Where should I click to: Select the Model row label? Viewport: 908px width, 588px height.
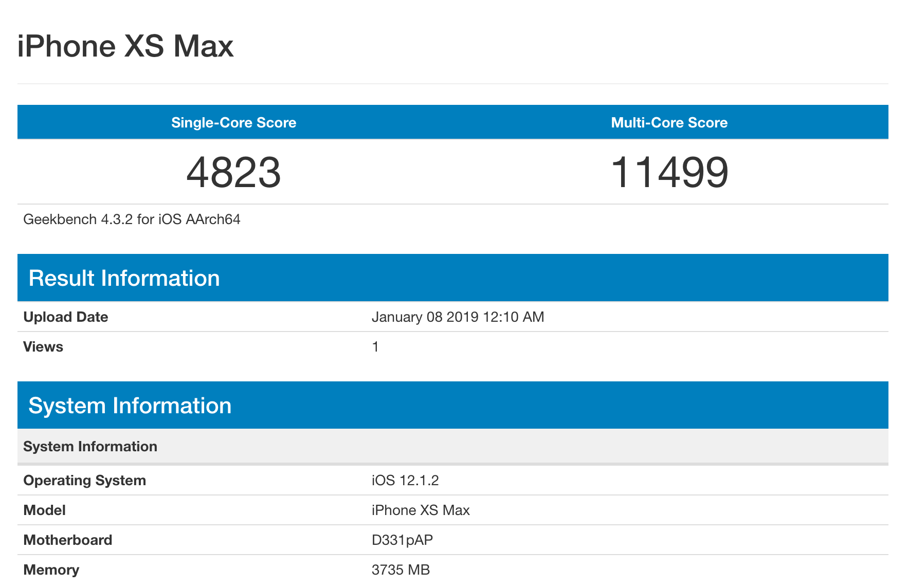coord(45,510)
